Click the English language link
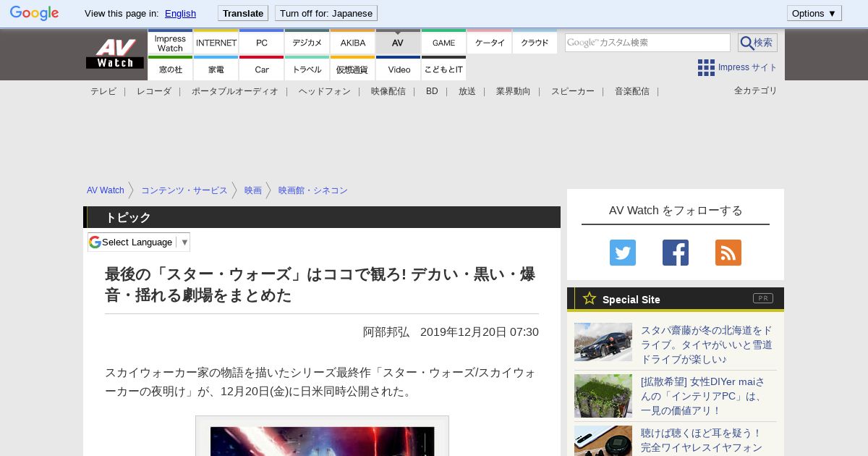 coord(180,13)
